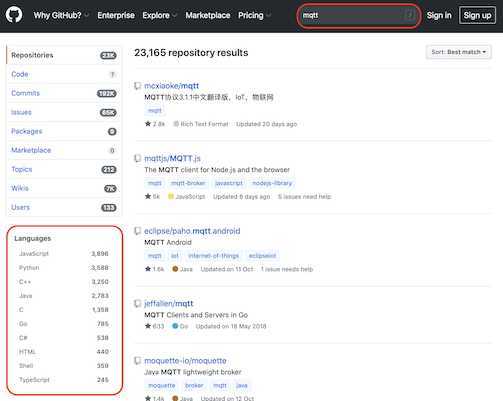The image size is (503, 401).
Task: Click Java color dot in paho.mqtt.android result
Action: click(x=175, y=269)
